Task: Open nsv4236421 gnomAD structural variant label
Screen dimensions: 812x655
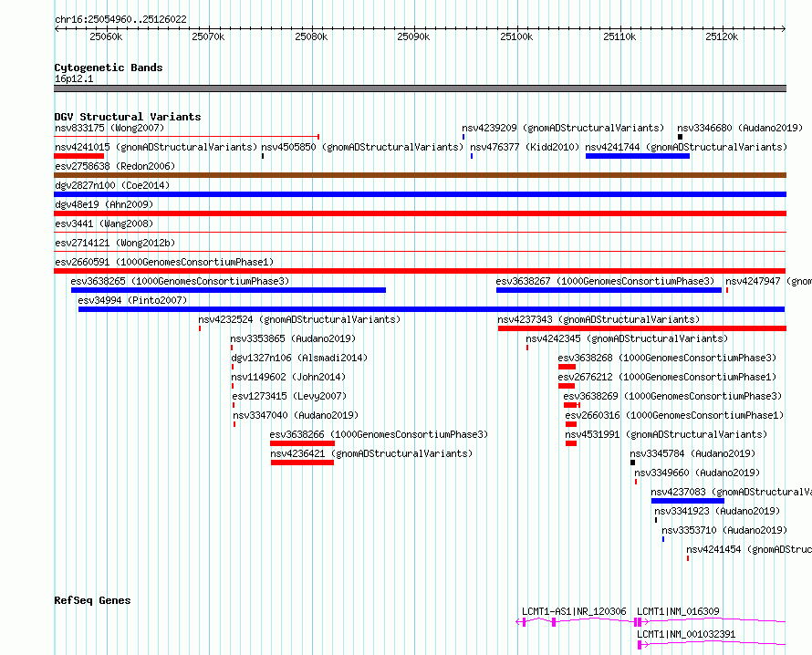Action: point(371,453)
